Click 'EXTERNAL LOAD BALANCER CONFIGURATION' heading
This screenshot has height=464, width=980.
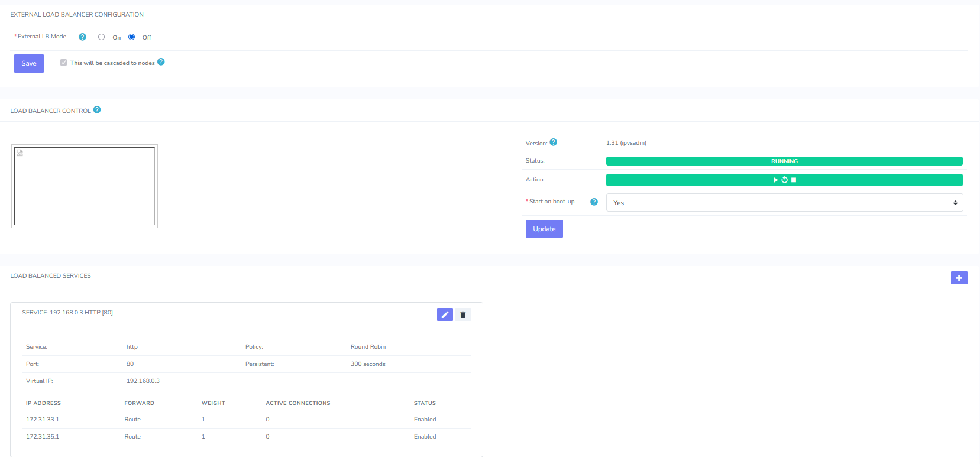[77, 15]
